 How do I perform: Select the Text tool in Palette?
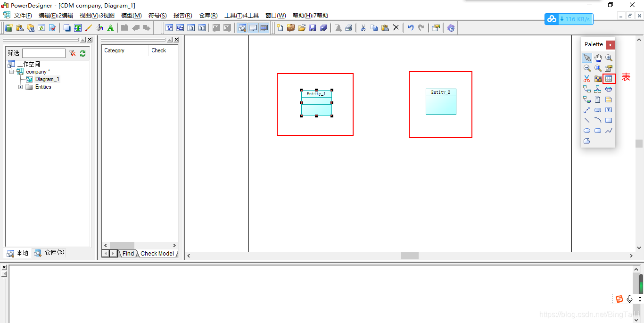[609, 110]
